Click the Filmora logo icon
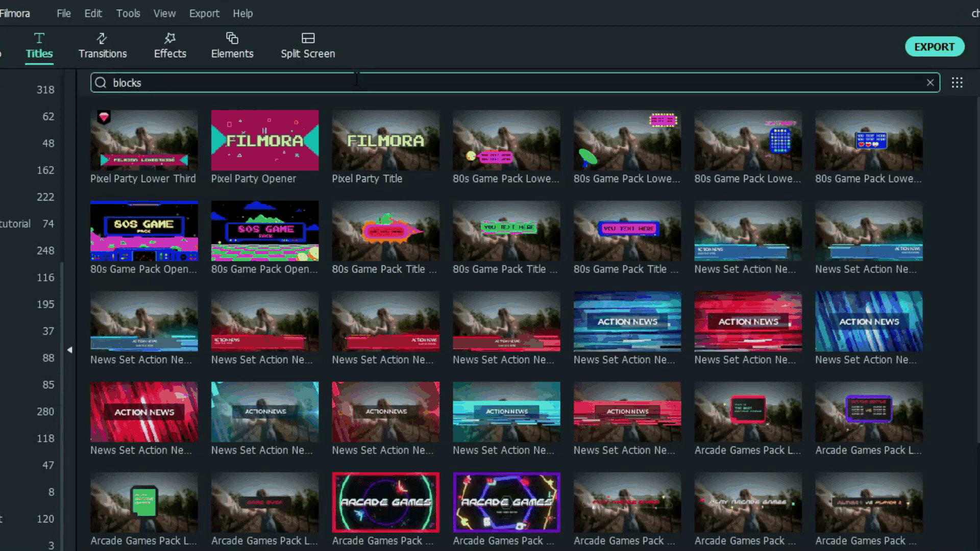 coord(15,13)
